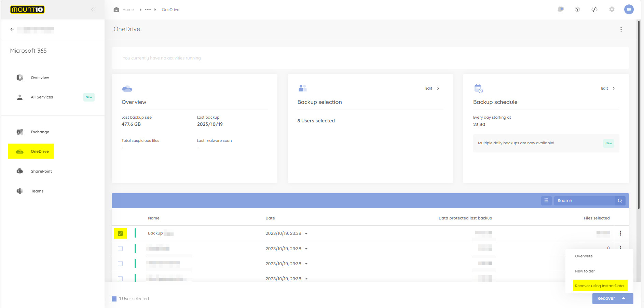
Task: Expand date dropdown in the Backup row
Action: pos(306,234)
